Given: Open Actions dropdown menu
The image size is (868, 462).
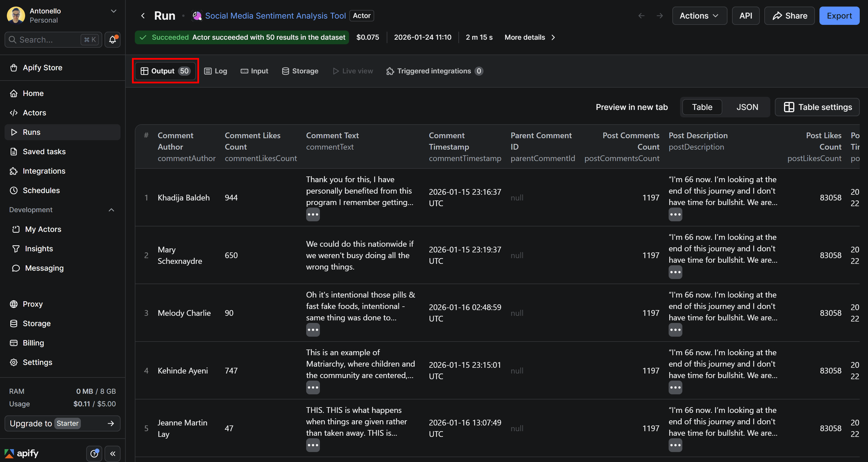Looking at the screenshot, I should click(x=699, y=16).
